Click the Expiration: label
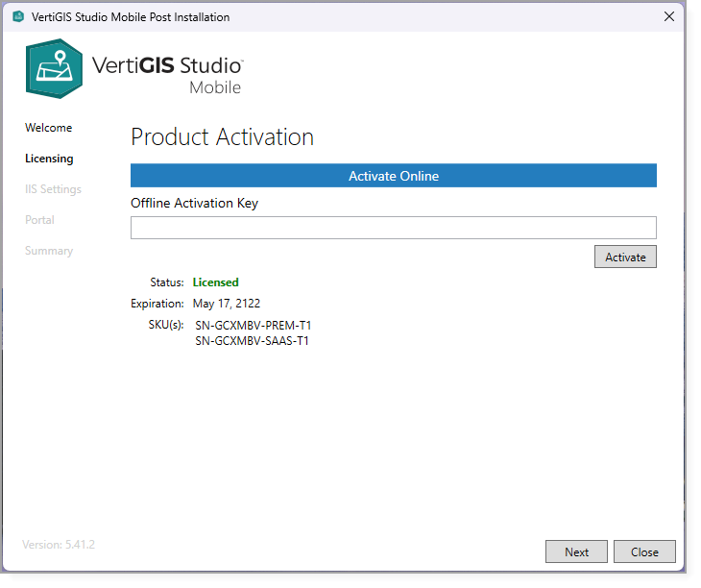Image resolution: width=701 pixels, height=588 pixels. point(157,304)
